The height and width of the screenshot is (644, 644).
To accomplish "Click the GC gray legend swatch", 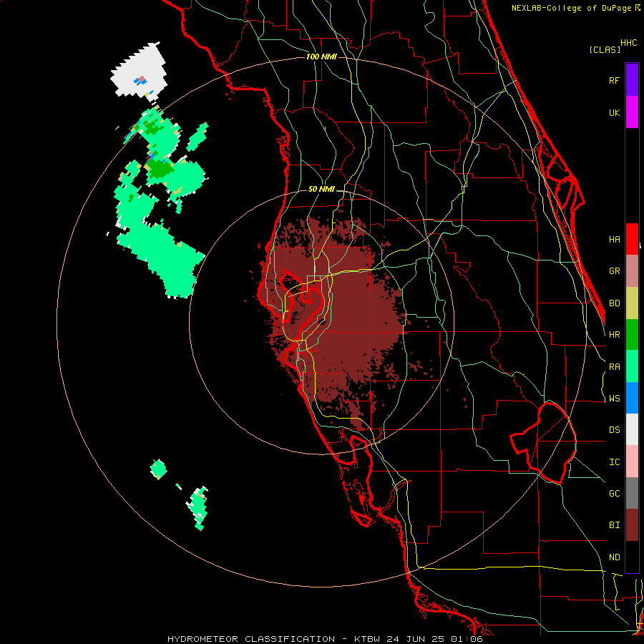I will 632,493.
